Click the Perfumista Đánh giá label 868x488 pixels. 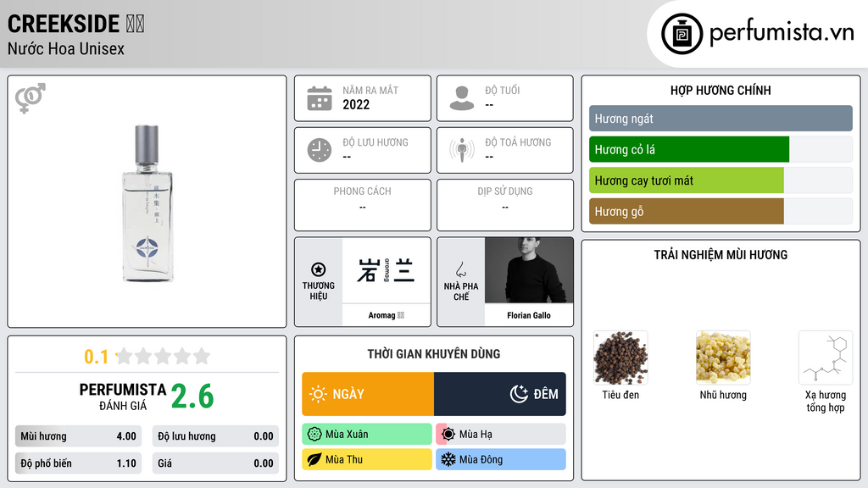coord(123,396)
